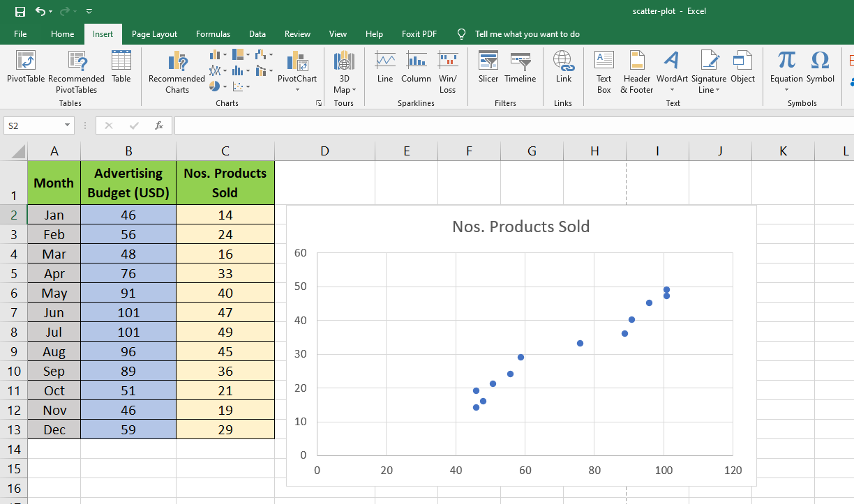Open the PivotChart dropdown arrow

(x=297, y=89)
